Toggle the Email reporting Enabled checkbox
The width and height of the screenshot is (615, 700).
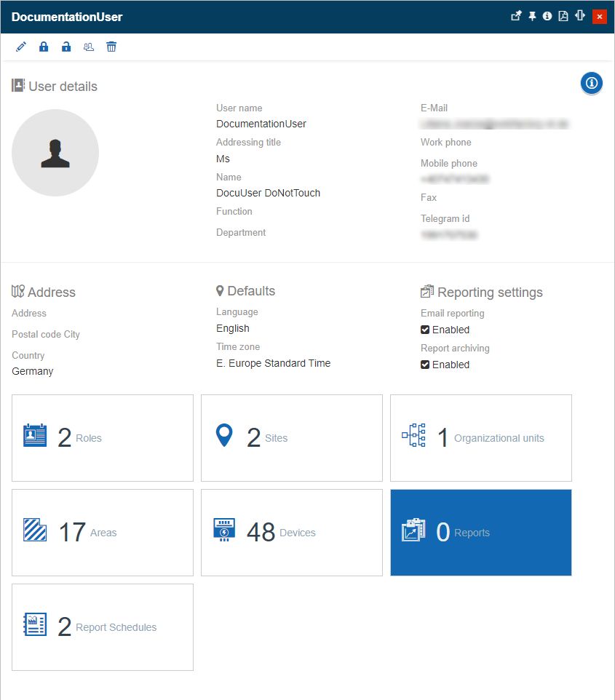pyautogui.click(x=425, y=330)
